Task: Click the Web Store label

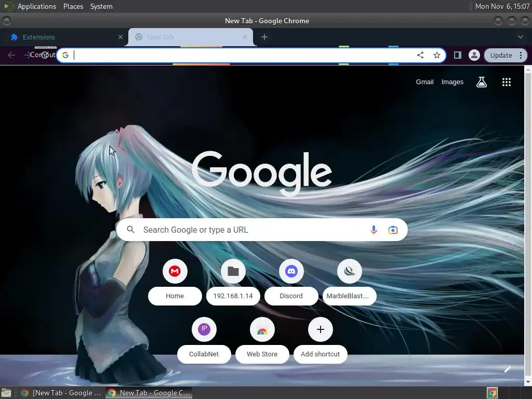Action: [262, 354]
